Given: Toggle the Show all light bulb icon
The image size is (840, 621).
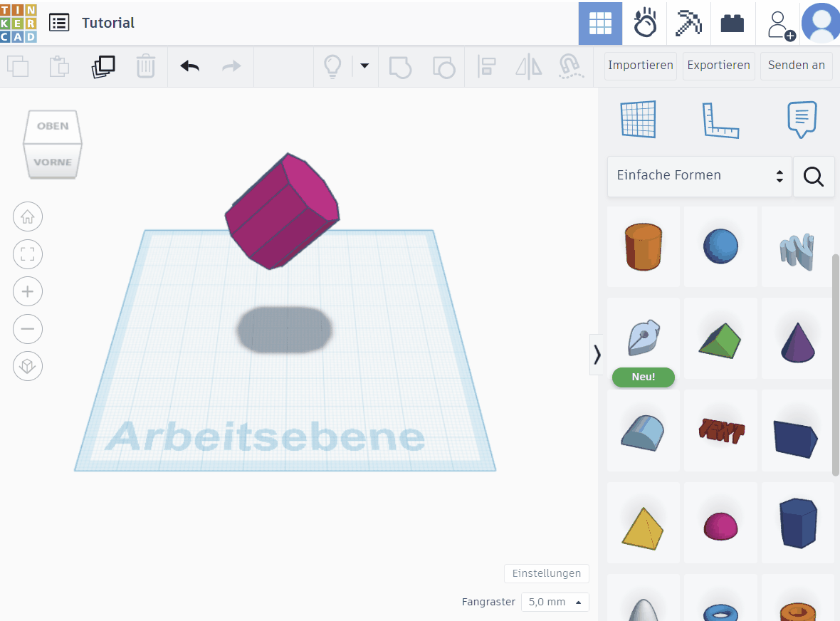Looking at the screenshot, I should pyautogui.click(x=332, y=66).
